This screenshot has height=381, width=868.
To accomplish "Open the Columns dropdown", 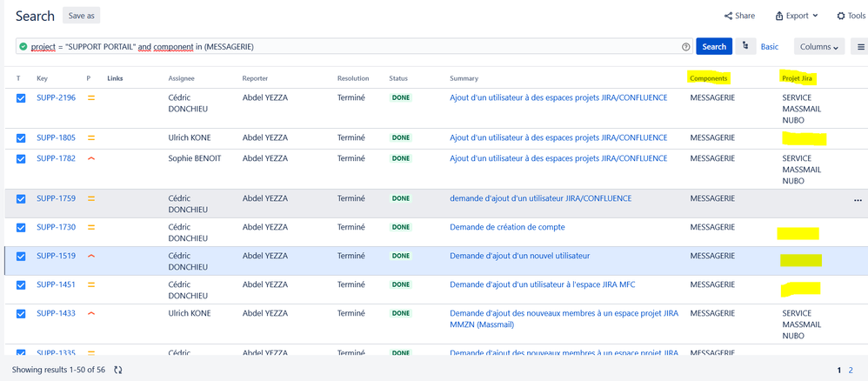I will pos(819,46).
